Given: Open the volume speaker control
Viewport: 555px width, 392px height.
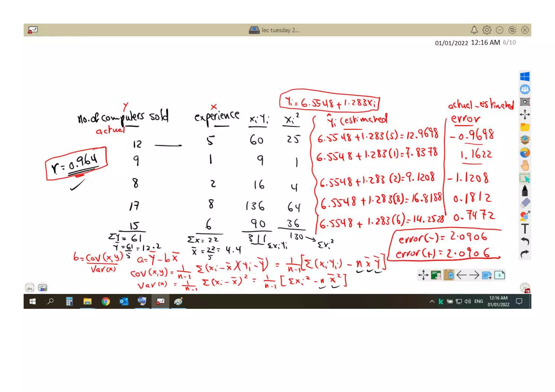Looking at the screenshot, I should (467, 301).
